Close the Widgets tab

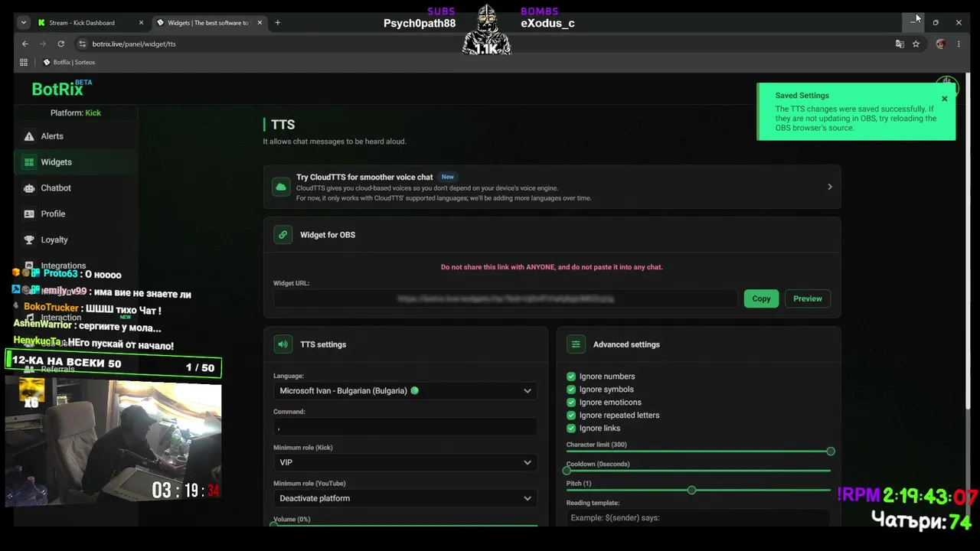click(260, 23)
